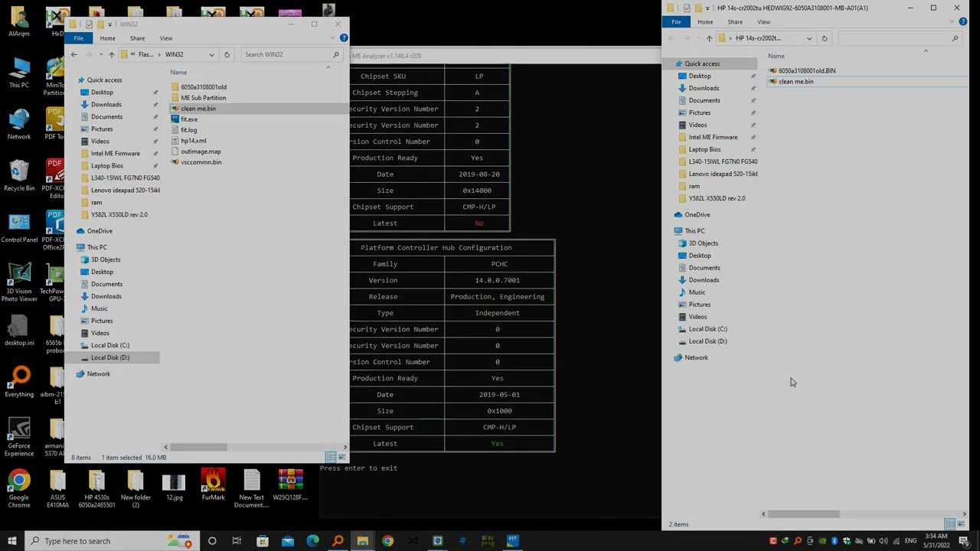Click the Windows Start button
The image size is (980, 551).
(11, 541)
